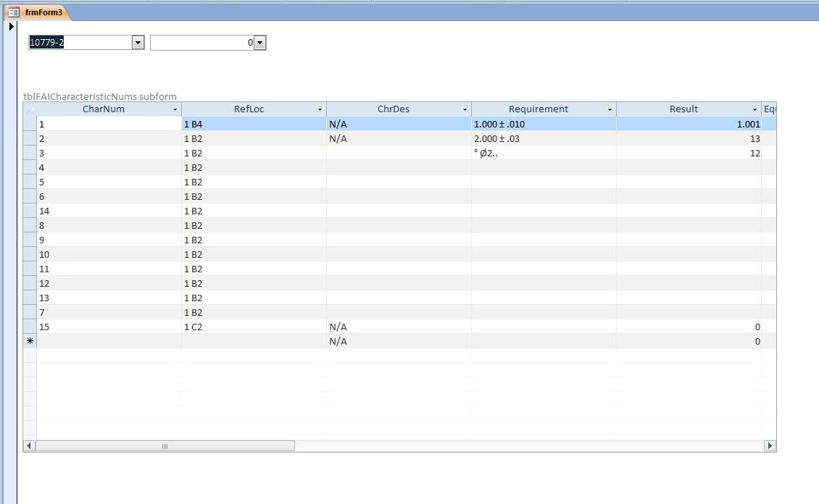Expand the second combo box showing 0
819x504 pixels.
(260, 43)
